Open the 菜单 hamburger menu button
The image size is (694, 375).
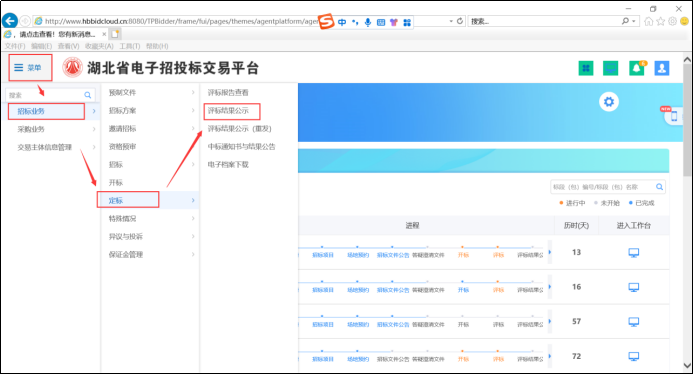30,68
